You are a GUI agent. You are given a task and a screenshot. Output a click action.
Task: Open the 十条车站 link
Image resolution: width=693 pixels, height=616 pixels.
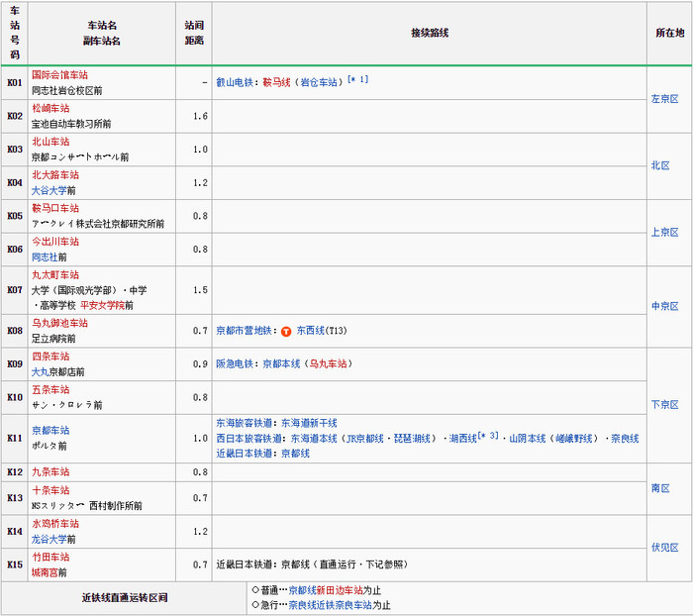point(50,490)
